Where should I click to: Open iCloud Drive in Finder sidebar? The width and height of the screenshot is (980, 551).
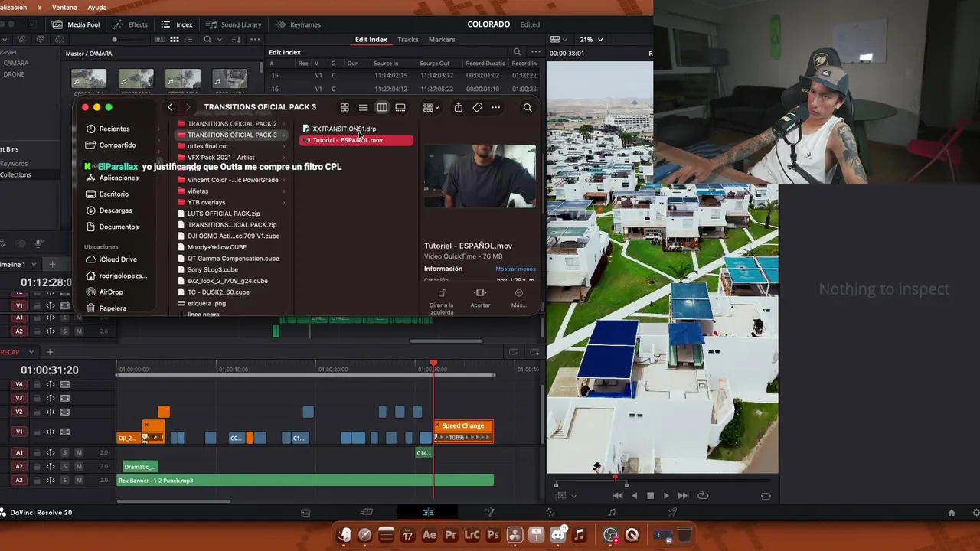tap(118, 259)
